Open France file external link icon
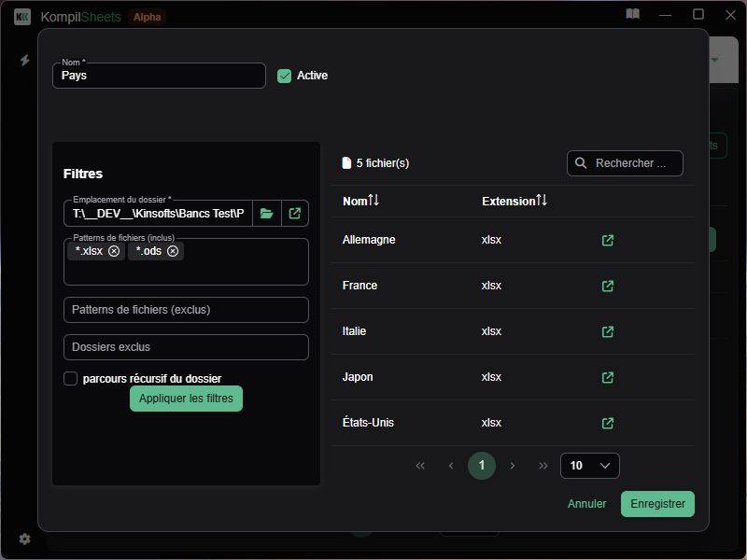Screen dimensions: 747x560 (608, 286)
